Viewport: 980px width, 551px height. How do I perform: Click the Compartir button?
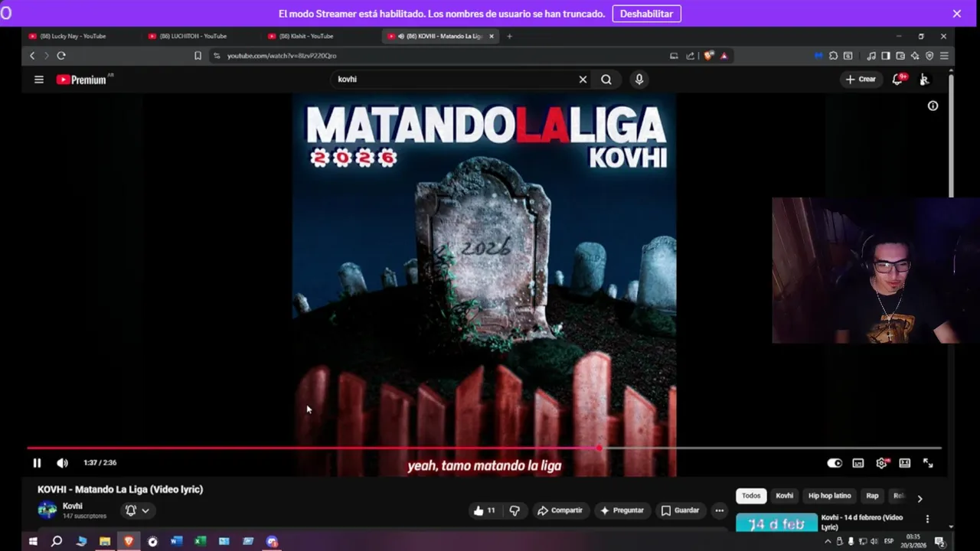[x=560, y=510]
